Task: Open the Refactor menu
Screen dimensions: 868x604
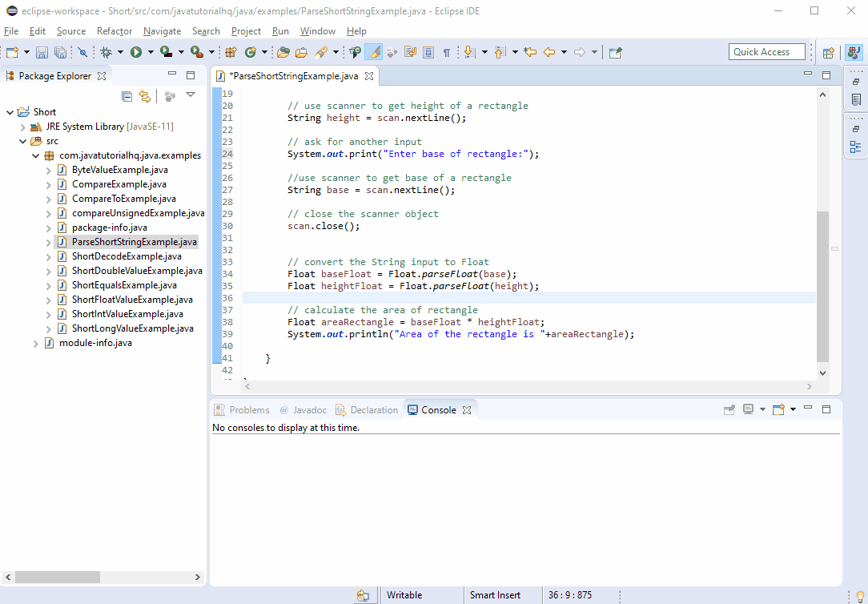Action: coord(115,31)
